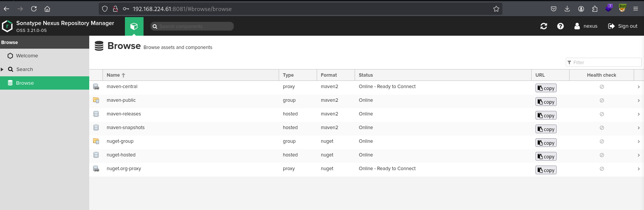Open the Firefox hamburger menu
Image resolution: width=644 pixels, height=210 pixels.
[636, 9]
